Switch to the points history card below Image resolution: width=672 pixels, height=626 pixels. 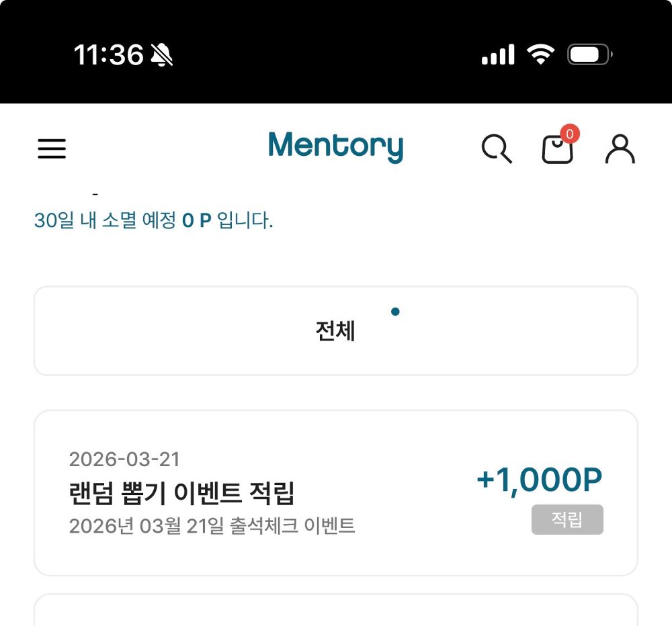tap(336, 611)
